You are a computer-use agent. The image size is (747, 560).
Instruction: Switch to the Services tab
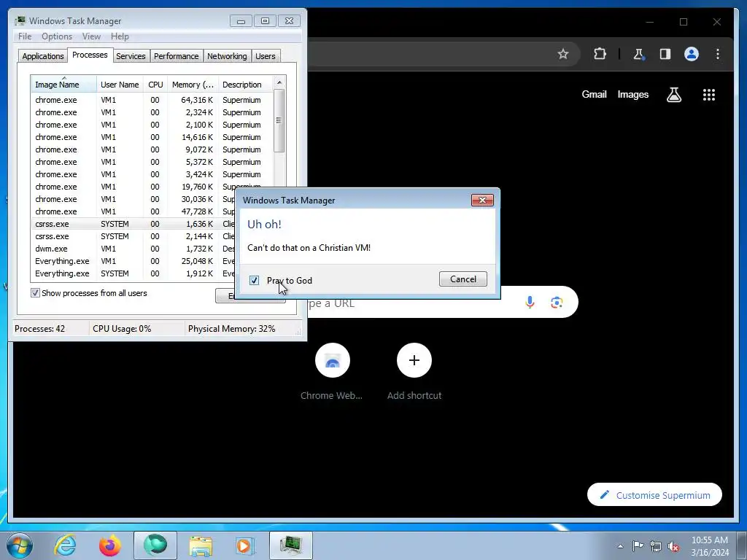click(x=131, y=56)
